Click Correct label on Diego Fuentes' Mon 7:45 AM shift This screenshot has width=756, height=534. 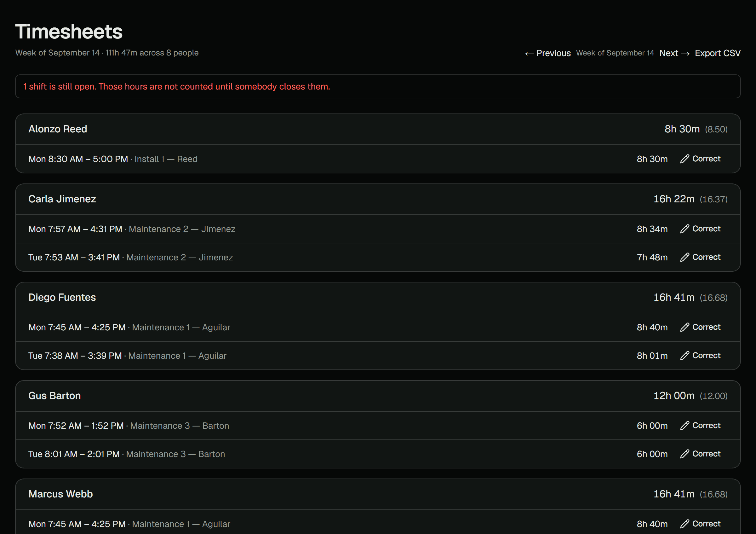tap(706, 327)
